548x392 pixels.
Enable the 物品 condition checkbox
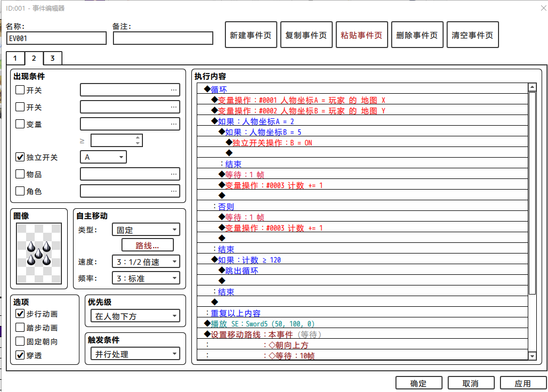pos(20,174)
